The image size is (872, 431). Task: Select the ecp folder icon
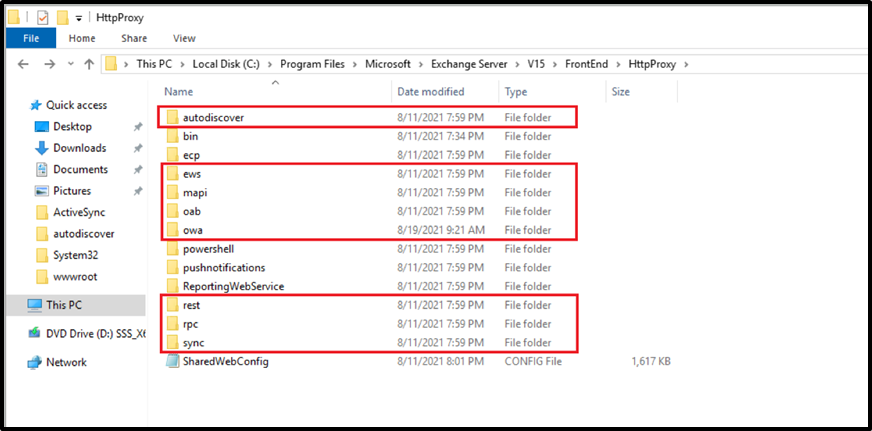[172, 155]
